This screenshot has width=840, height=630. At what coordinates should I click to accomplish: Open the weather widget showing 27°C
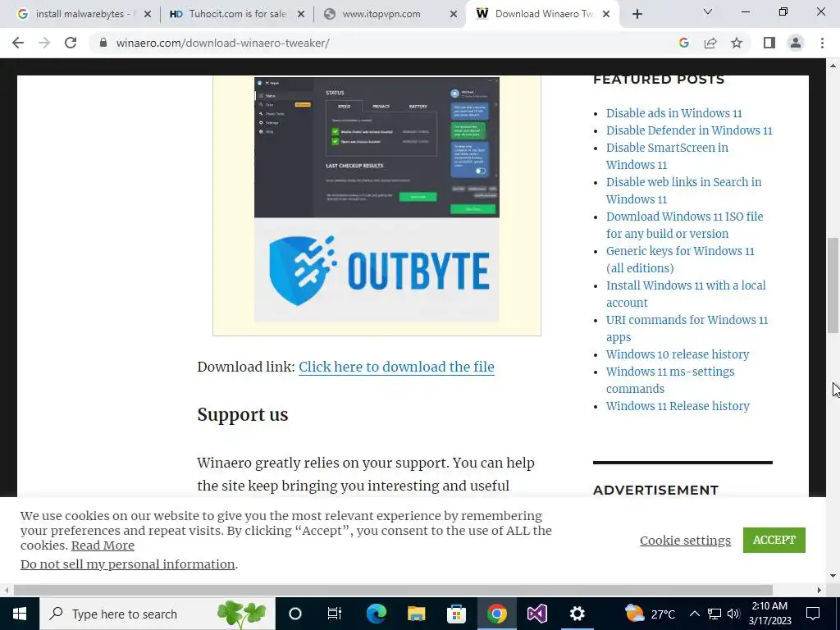point(651,614)
